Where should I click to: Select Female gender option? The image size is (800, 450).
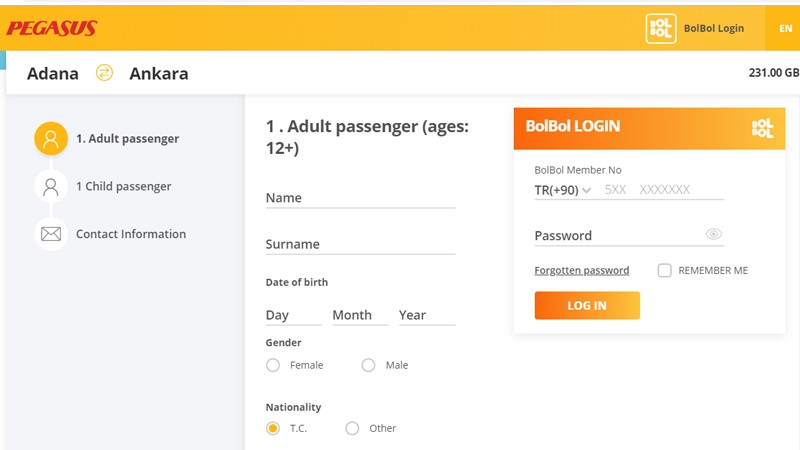(x=273, y=366)
